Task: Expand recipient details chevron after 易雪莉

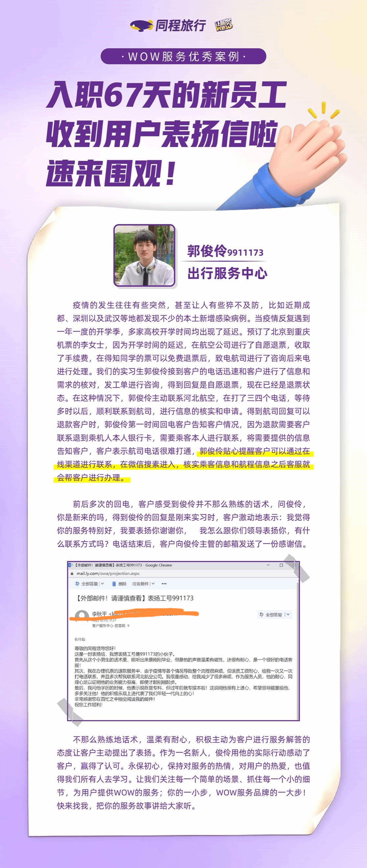Action: [128, 626]
